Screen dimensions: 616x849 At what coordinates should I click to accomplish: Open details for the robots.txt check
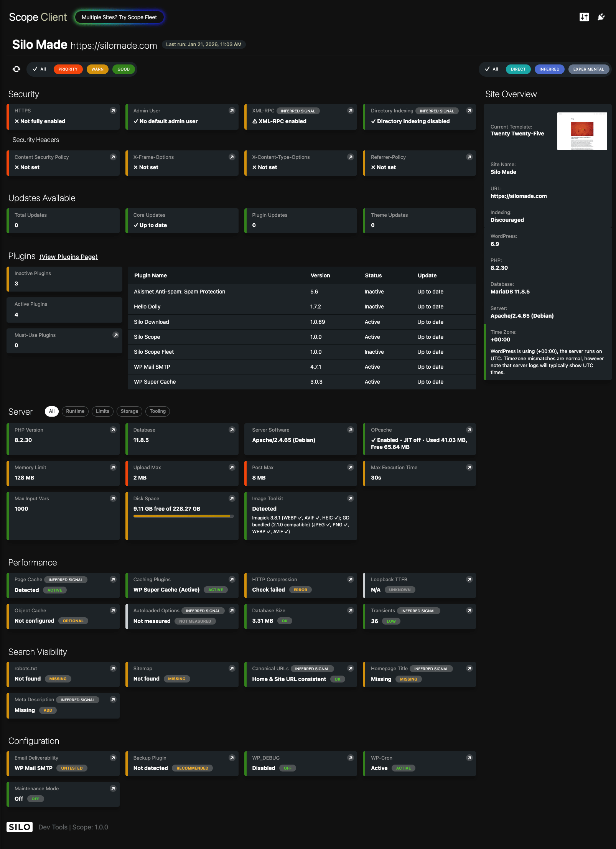coord(113,668)
